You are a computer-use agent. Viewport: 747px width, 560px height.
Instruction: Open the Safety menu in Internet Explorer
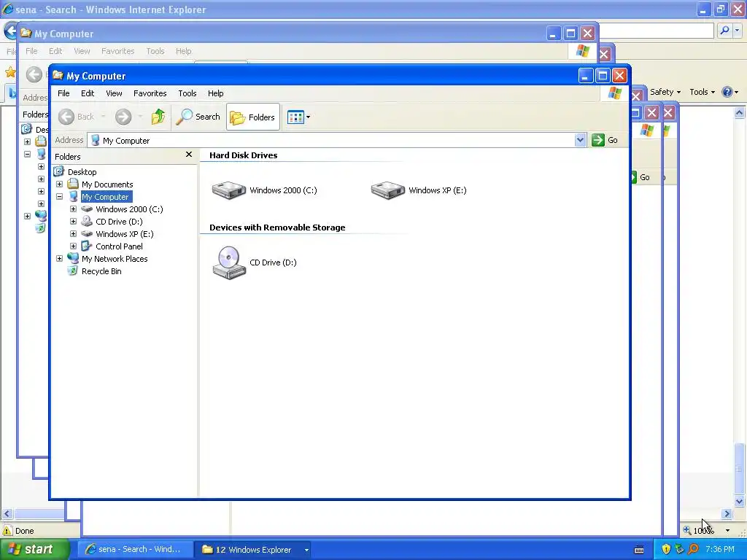pyautogui.click(x=665, y=92)
